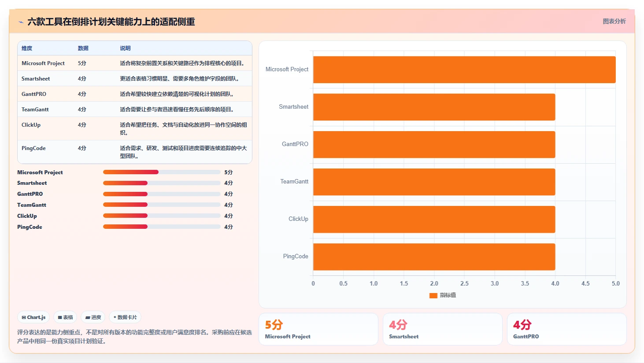
Task: Open the 4分 GanttPRO data card
Action: click(x=567, y=329)
